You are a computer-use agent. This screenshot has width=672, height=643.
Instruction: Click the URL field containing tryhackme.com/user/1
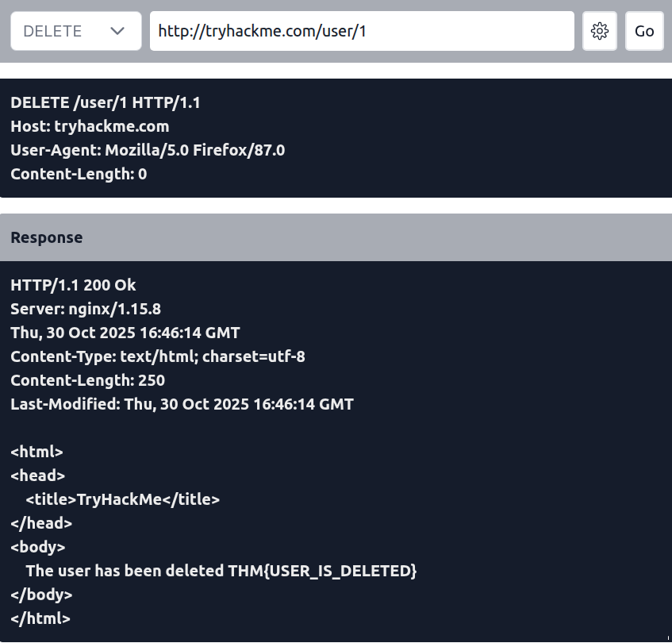coord(361,31)
